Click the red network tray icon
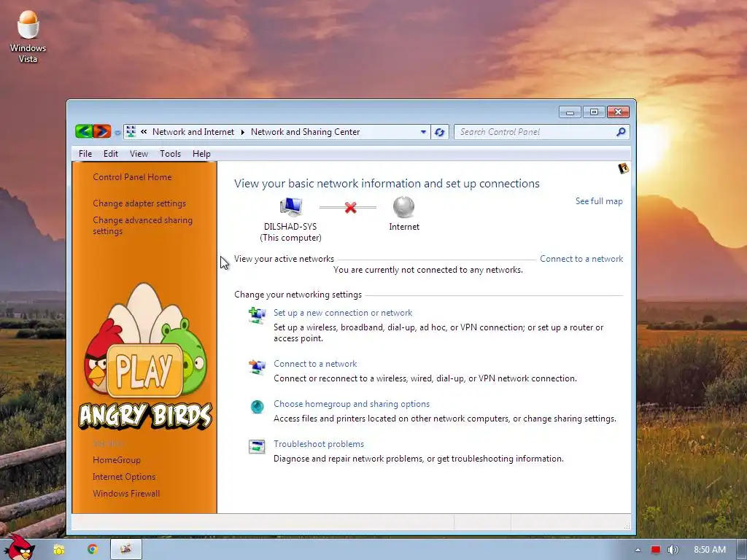This screenshot has height=560, width=747. 656,550
